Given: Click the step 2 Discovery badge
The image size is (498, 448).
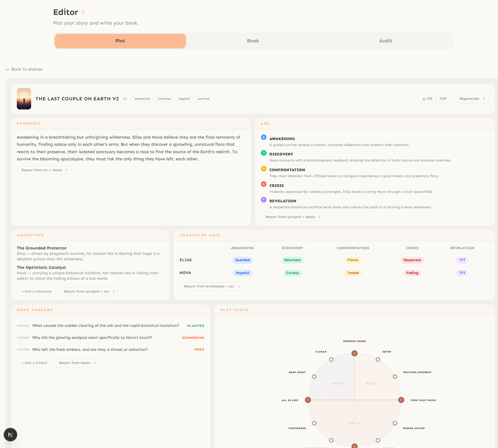Looking at the screenshot, I should tap(264, 153).
